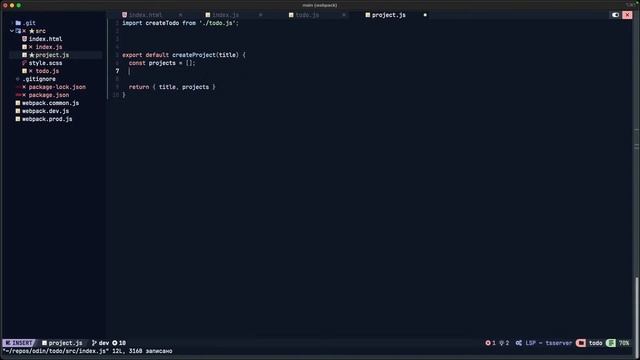Open style.scss in the file tree
This screenshot has width=640, height=360.
45,63
